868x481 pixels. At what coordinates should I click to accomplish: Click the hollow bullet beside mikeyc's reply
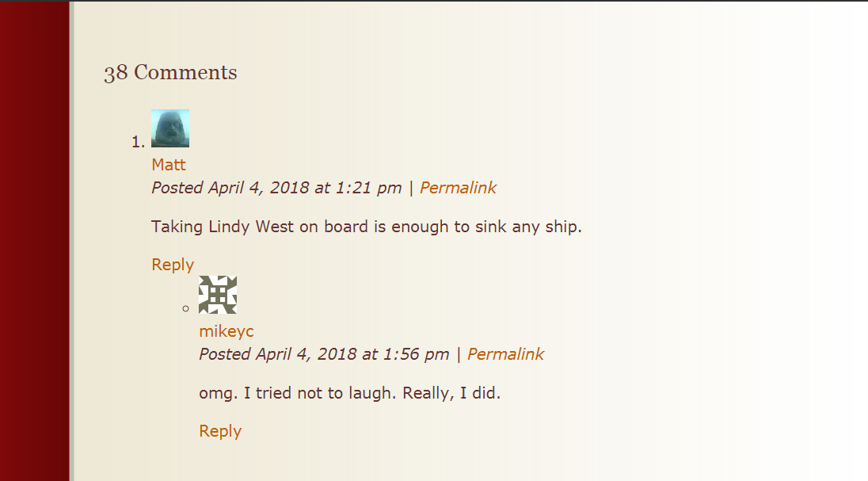pos(186,308)
